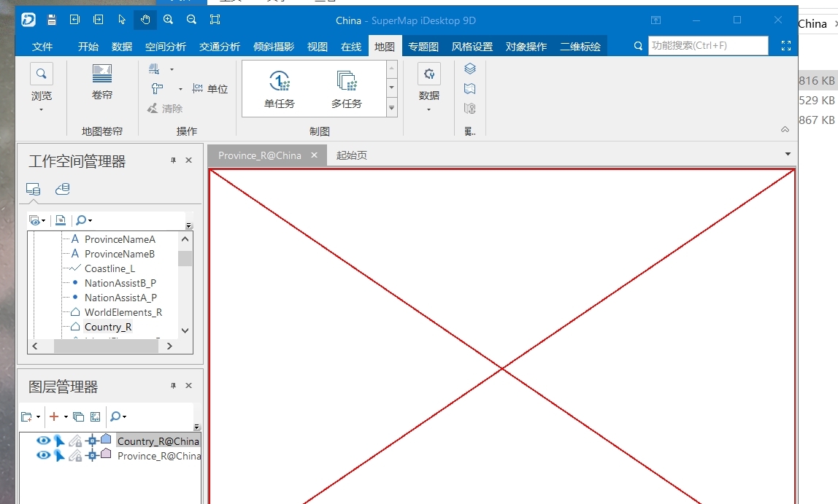Click the page locate icon in workspace toolbar
The width and height of the screenshot is (838, 504).
pos(61,220)
